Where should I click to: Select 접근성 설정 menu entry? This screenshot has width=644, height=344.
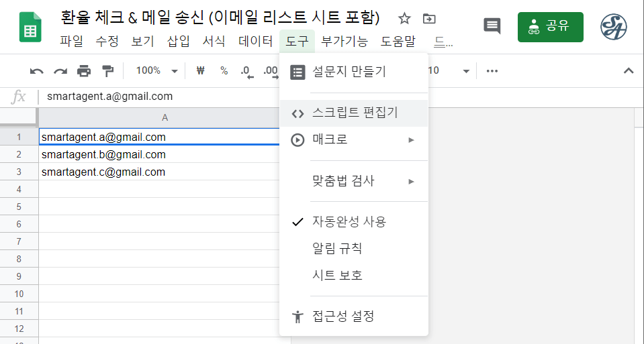354,316
